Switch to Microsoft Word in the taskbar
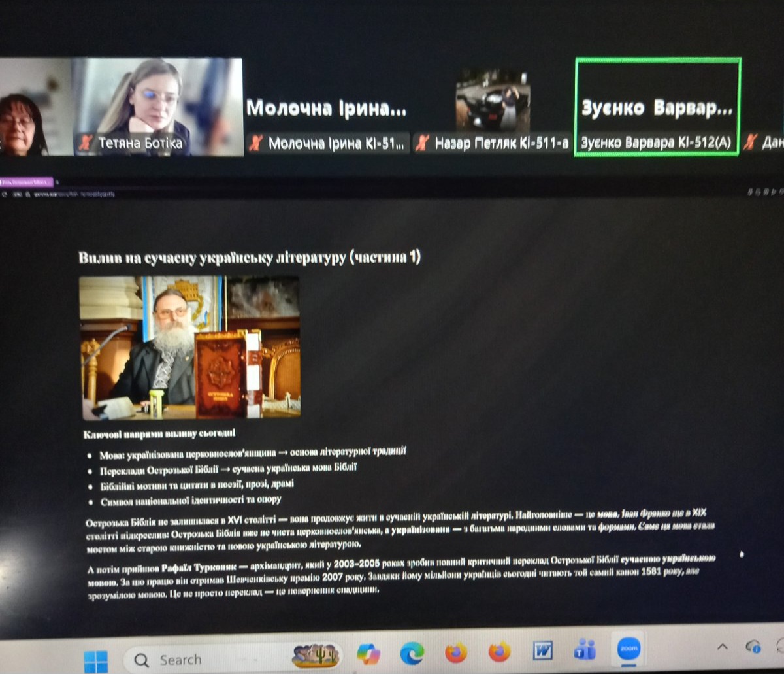The height and width of the screenshot is (674, 784). [x=542, y=650]
